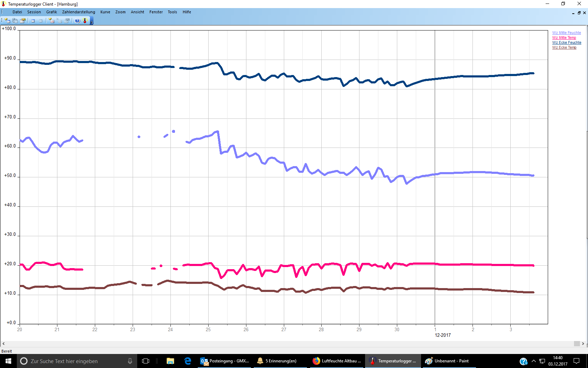Image resolution: width=588 pixels, height=368 pixels.
Task: Click the horizontal scrollbar right arrow
Action: 583,344
